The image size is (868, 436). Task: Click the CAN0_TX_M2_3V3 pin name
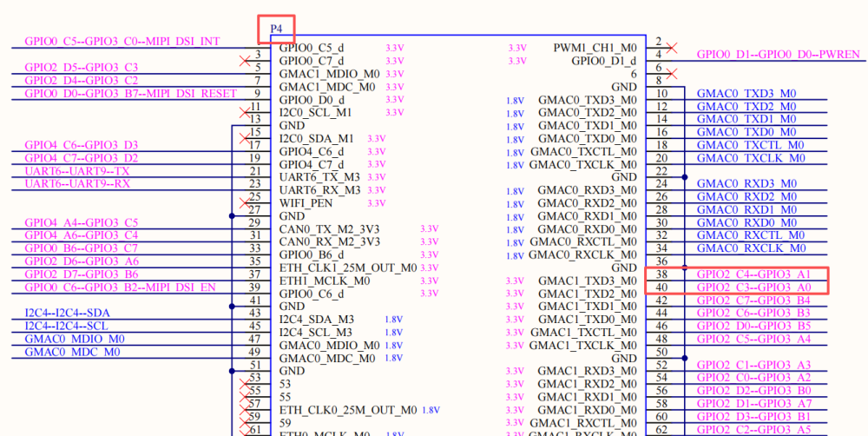(x=330, y=228)
